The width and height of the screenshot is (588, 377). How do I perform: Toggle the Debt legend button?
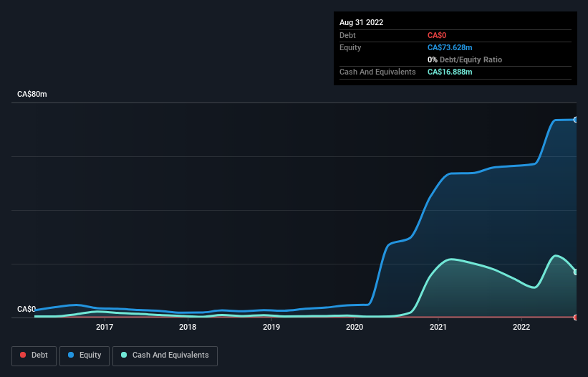34,355
